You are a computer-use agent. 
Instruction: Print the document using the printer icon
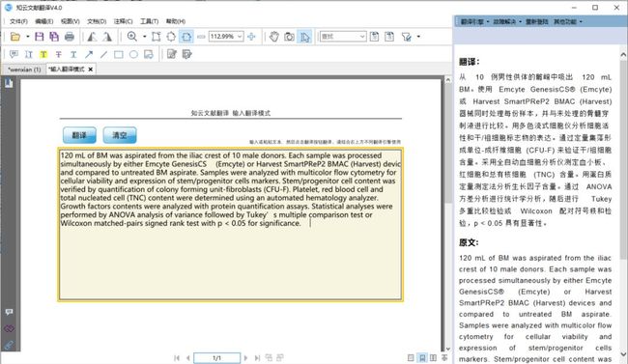pos(70,37)
